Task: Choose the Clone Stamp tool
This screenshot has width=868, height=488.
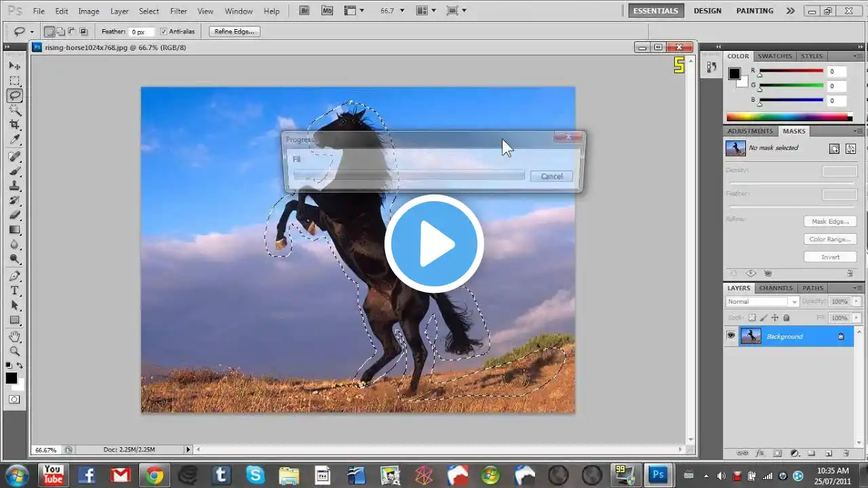Action: point(15,186)
